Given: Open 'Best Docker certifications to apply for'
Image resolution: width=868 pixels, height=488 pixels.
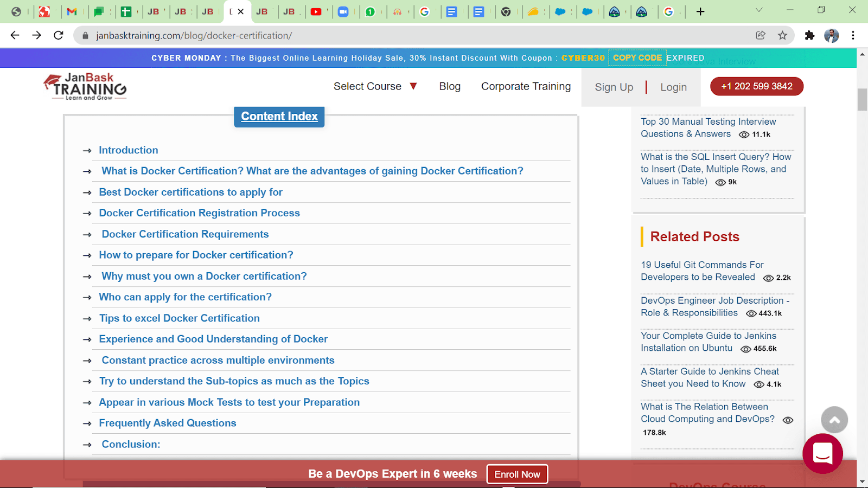Looking at the screenshot, I should [190, 192].
